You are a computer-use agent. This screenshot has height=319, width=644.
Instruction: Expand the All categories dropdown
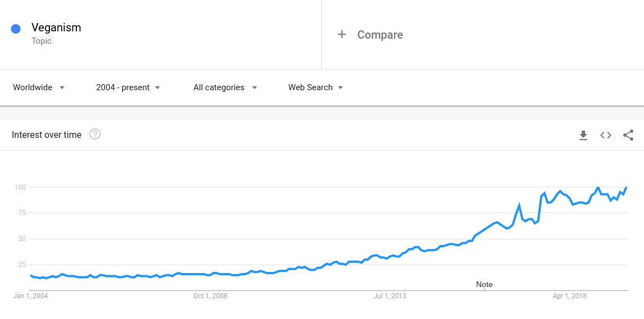(x=225, y=87)
